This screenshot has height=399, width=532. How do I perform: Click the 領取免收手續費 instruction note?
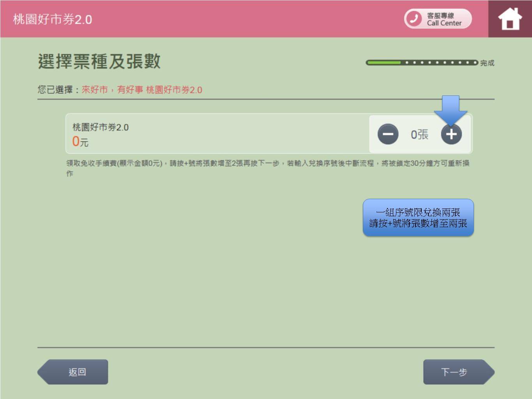(267, 168)
